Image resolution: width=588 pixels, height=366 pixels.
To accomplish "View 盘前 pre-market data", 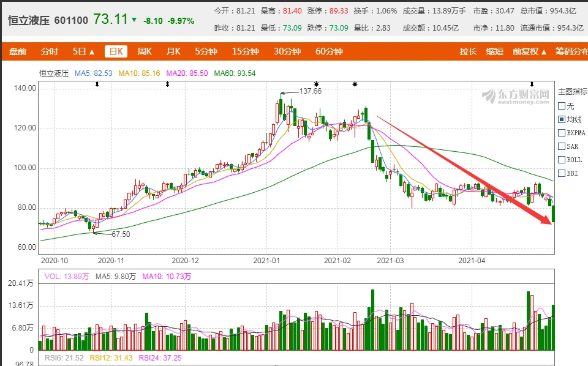I will (x=18, y=51).
